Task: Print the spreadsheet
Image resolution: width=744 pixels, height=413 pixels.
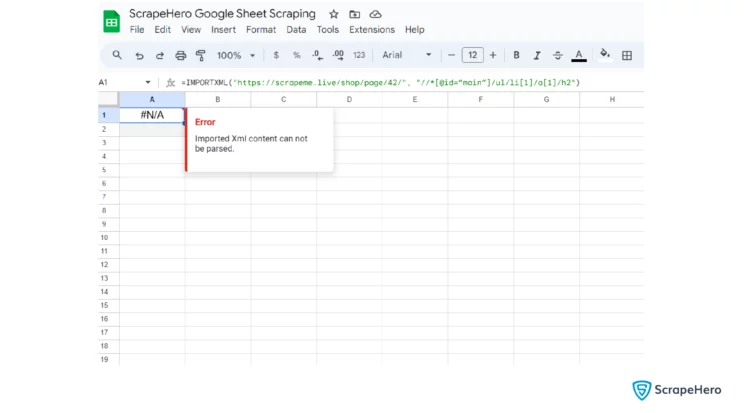Action: click(x=180, y=56)
